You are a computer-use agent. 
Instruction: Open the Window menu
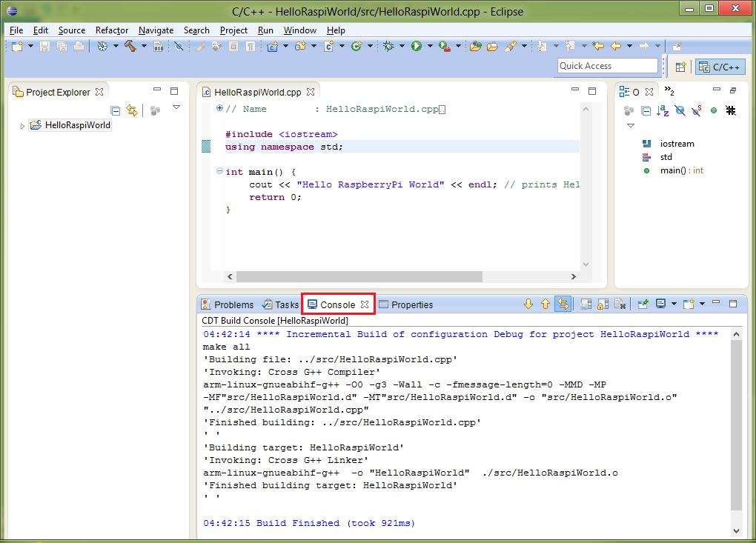click(299, 30)
